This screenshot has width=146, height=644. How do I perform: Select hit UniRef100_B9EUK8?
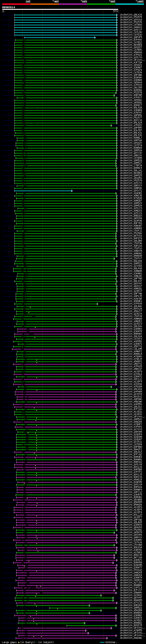click(131, 605)
